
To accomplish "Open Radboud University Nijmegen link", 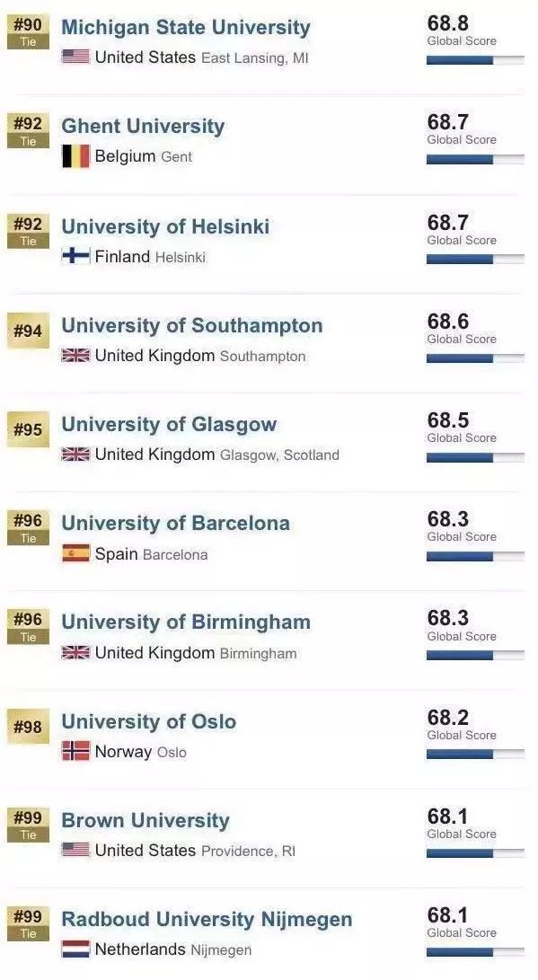I will [207, 920].
